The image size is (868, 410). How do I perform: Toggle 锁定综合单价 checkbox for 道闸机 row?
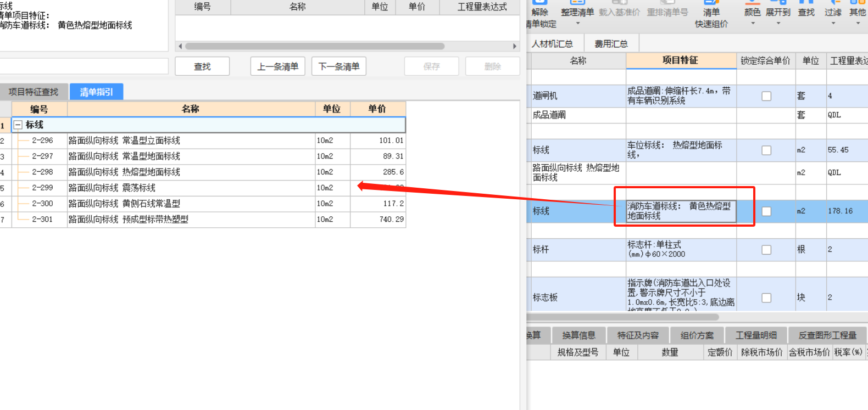click(766, 96)
